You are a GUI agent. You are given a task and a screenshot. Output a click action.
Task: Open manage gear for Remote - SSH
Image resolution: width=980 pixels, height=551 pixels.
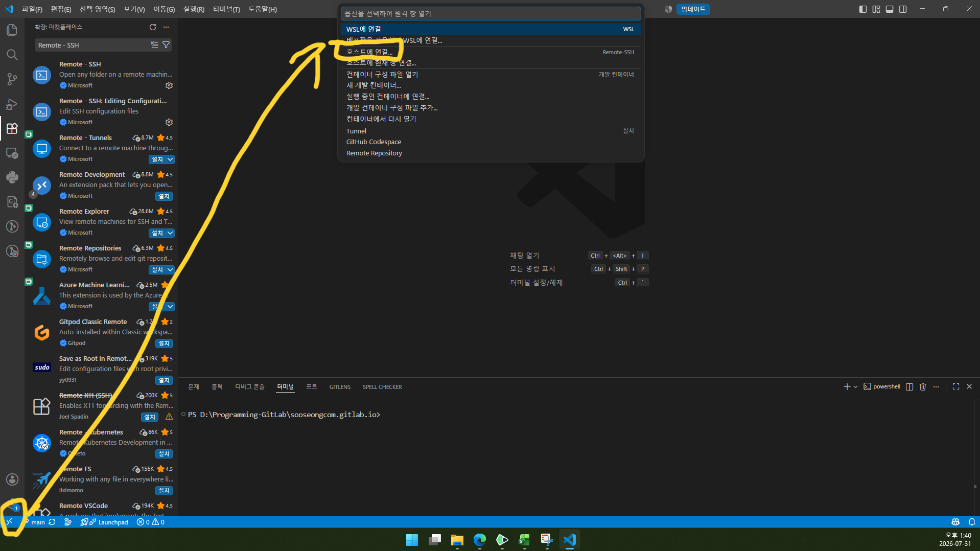tap(169, 85)
